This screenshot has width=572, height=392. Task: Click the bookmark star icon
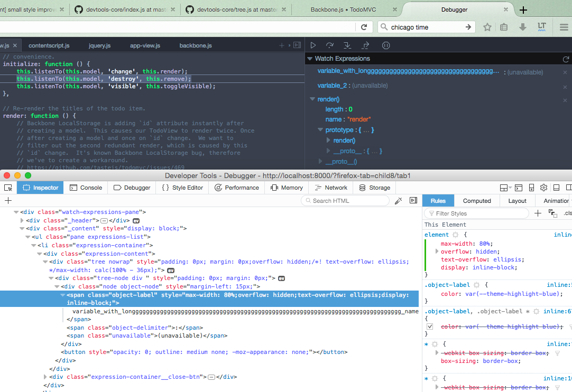(x=487, y=27)
